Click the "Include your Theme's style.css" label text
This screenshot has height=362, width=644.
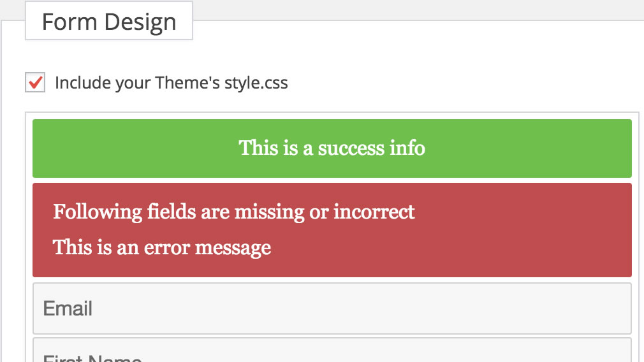(x=172, y=83)
